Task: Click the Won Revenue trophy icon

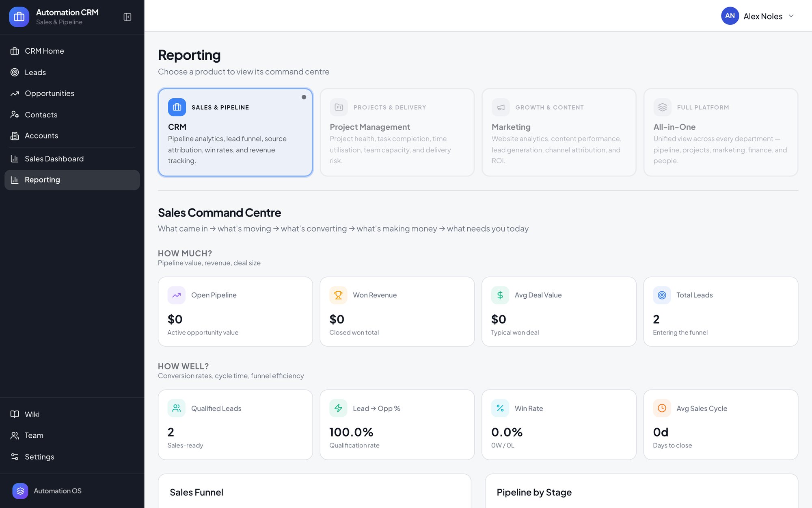Action: [338, 295]
